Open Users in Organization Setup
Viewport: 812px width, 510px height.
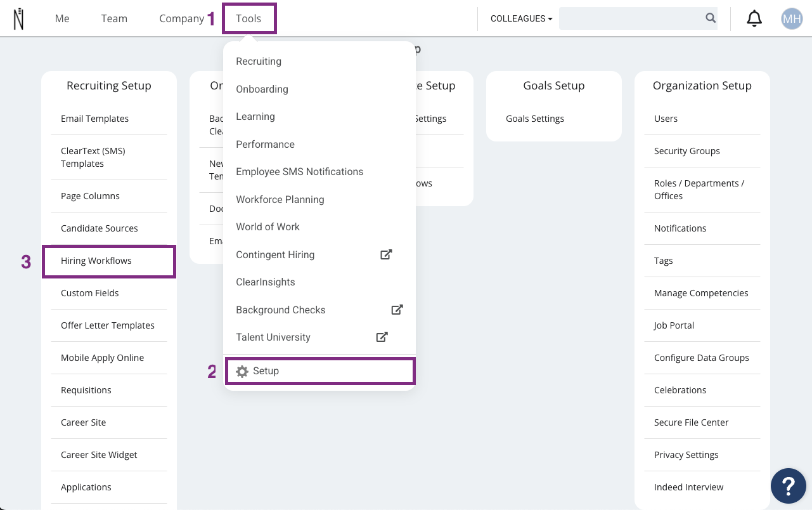click(666, 119)
